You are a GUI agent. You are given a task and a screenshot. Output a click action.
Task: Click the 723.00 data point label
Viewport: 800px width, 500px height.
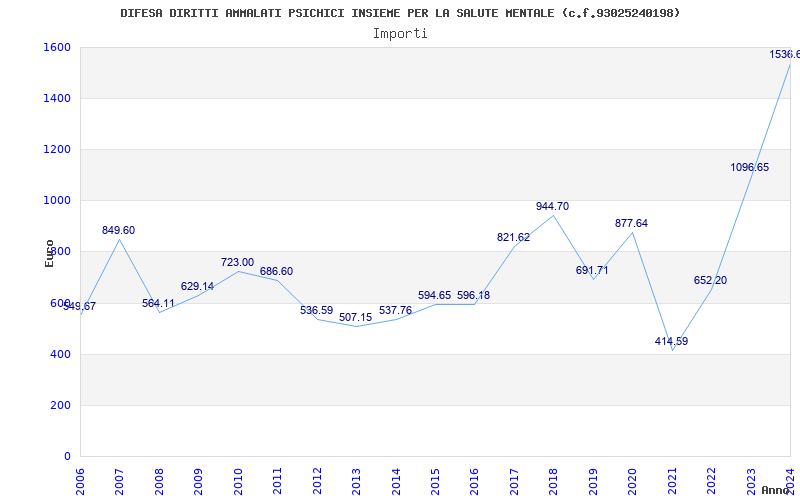(237, 262)
